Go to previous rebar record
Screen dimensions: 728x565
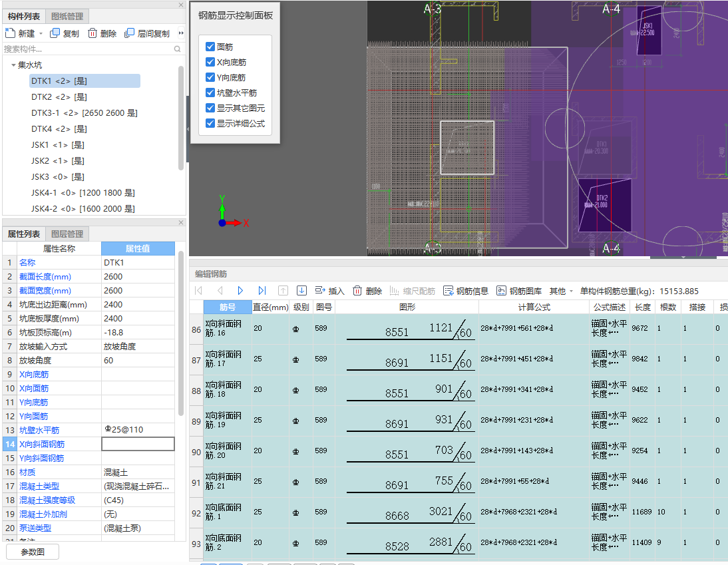pos(220,291)
